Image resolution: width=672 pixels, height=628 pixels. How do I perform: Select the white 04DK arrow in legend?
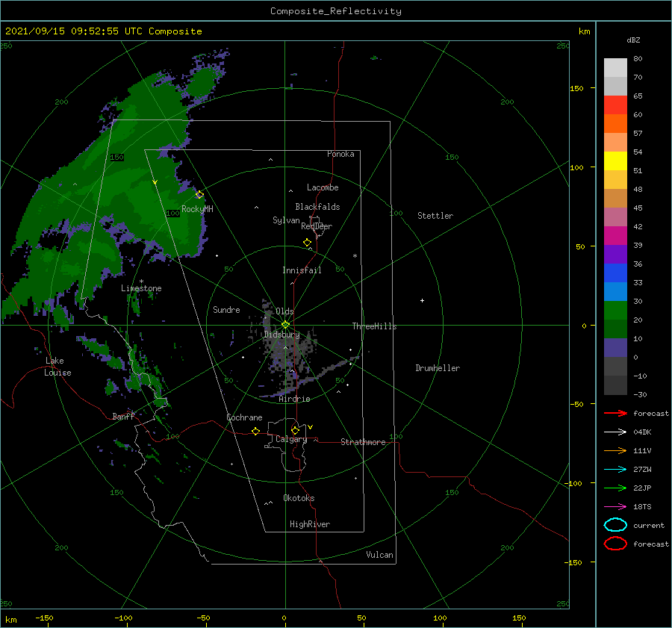[615, 432]
